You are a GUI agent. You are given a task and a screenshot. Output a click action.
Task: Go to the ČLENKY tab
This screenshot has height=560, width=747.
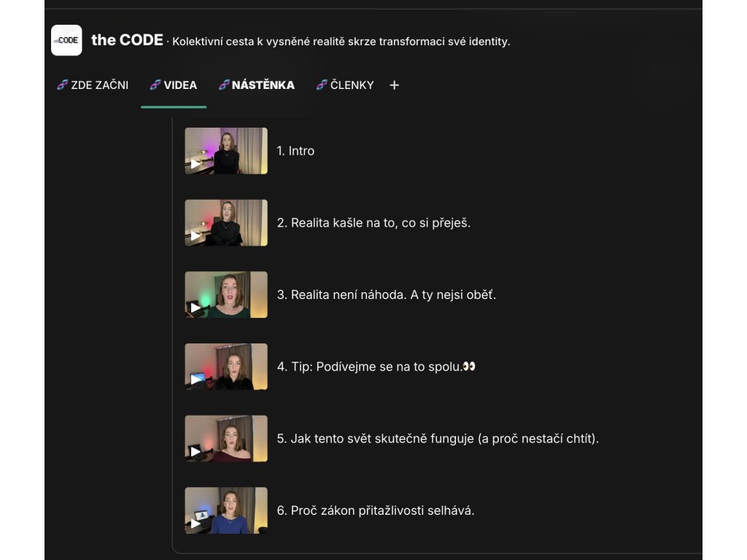(x=345, y=85)
